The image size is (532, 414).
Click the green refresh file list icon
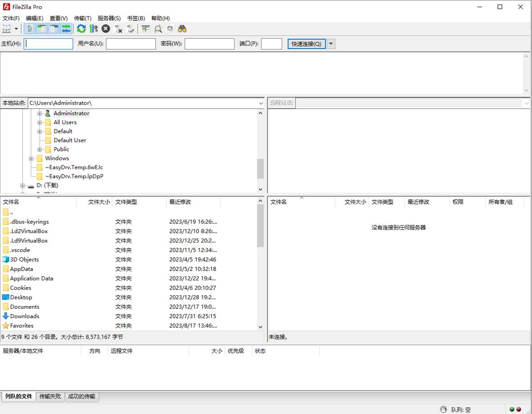point(81,29)
